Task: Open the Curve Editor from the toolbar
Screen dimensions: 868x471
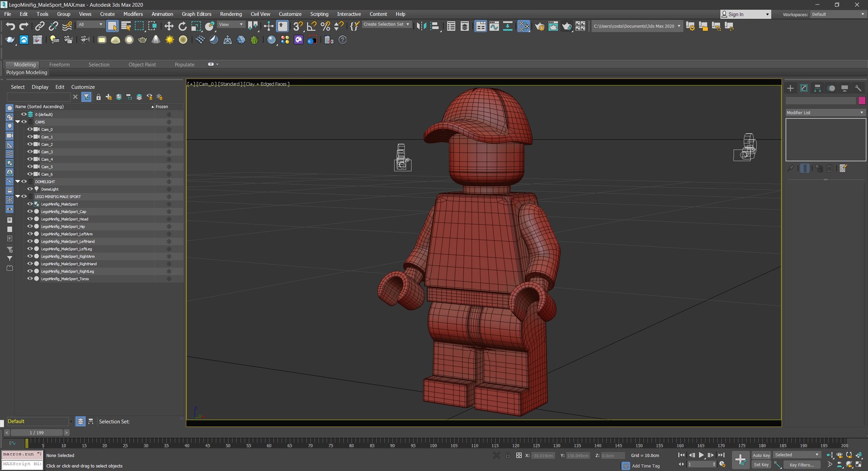Action: tap(494, 26)
